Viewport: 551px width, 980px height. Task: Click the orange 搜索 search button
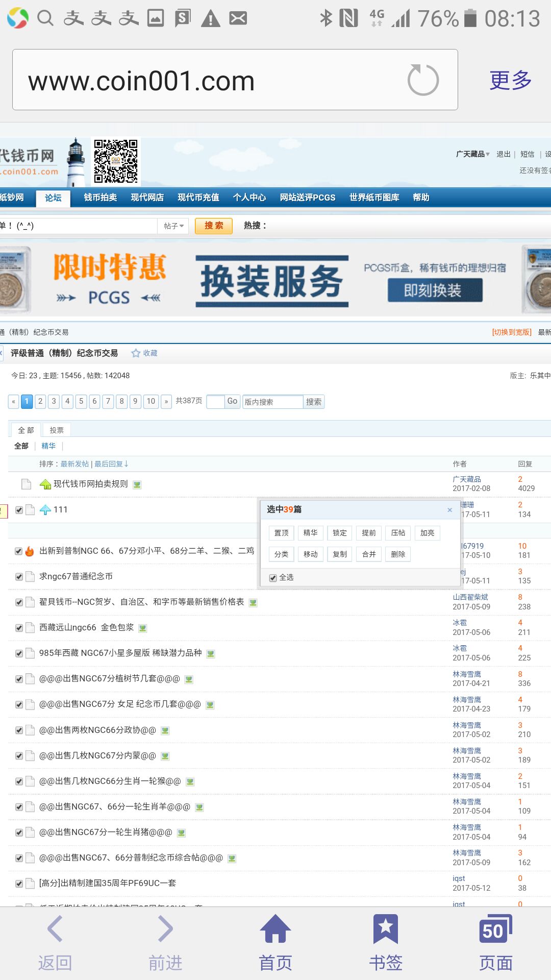tap(214, 226)
